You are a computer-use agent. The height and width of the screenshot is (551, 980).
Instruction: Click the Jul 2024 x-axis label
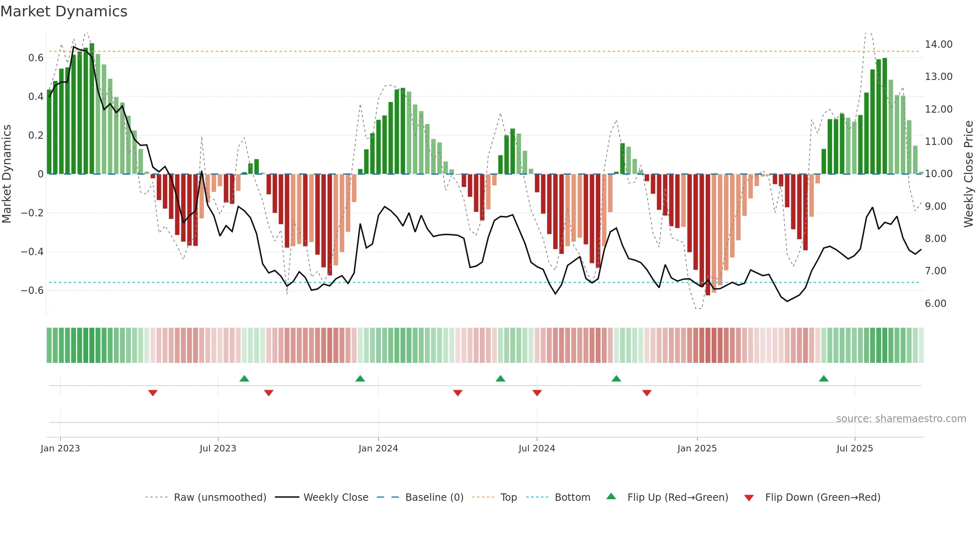[x=537, y=448]
